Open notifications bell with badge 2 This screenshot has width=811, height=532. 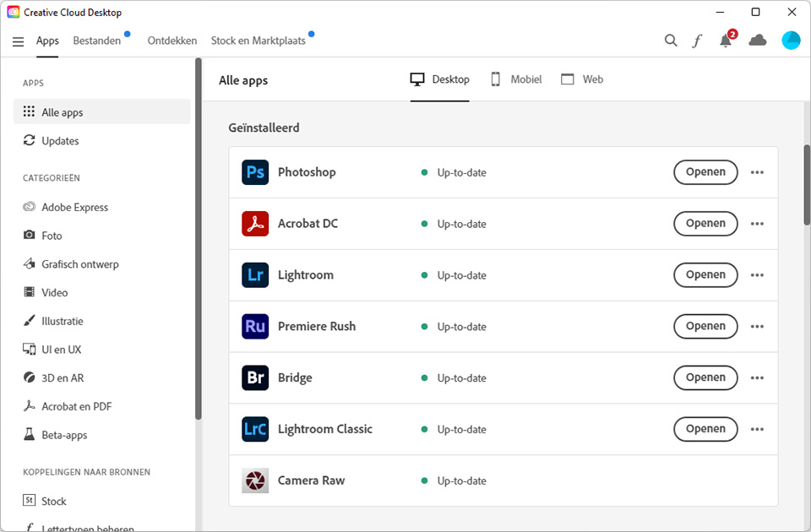tap(727, 40)
